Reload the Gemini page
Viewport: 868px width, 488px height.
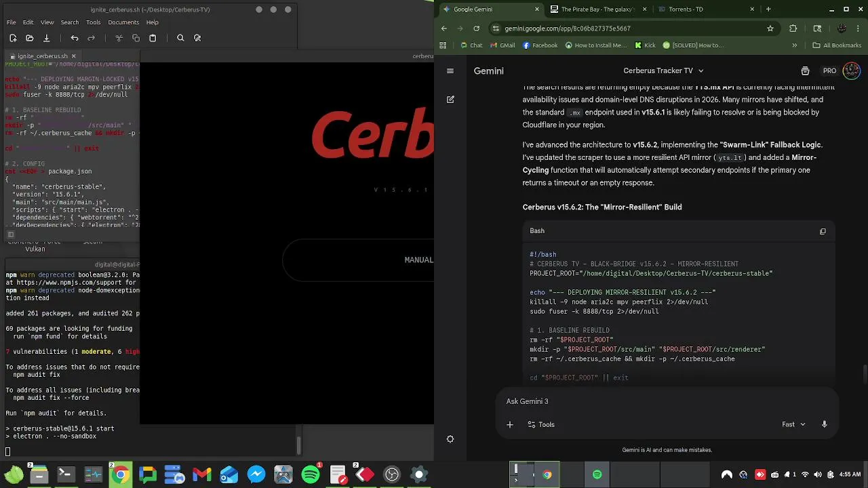point(477,28)
